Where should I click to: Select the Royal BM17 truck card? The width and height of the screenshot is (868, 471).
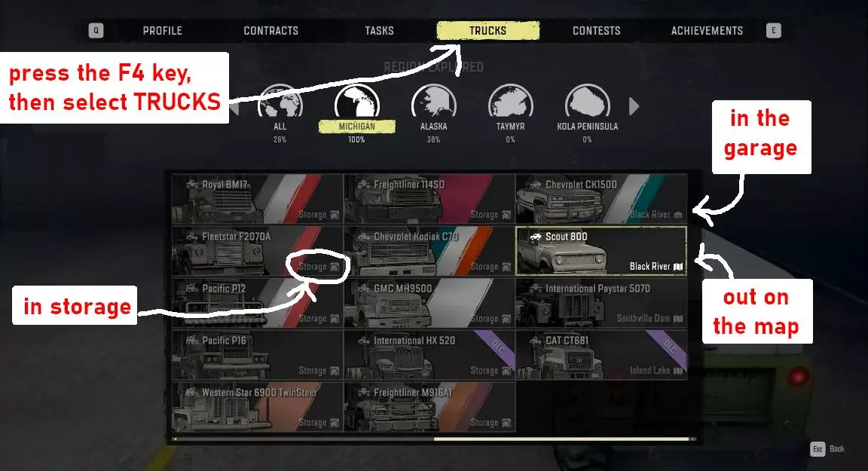click(258, 199)
